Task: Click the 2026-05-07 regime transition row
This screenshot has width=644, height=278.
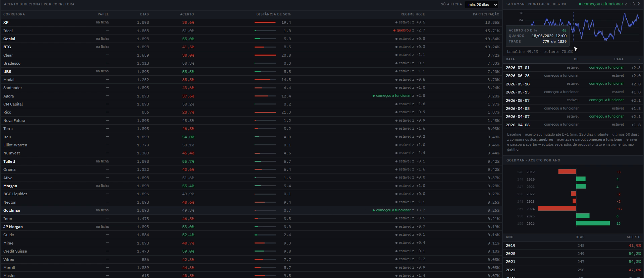Action: click(x=573, y=100)
